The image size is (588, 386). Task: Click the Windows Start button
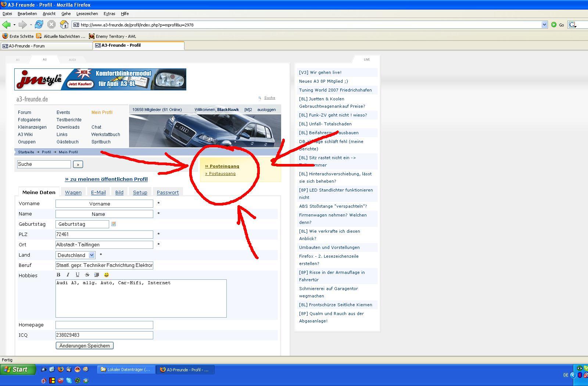click(x=18, y=369)
